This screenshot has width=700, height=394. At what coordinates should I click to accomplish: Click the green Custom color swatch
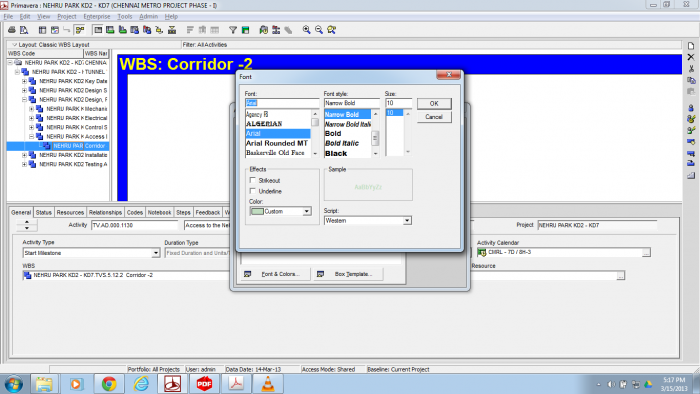tap(257, 212)
